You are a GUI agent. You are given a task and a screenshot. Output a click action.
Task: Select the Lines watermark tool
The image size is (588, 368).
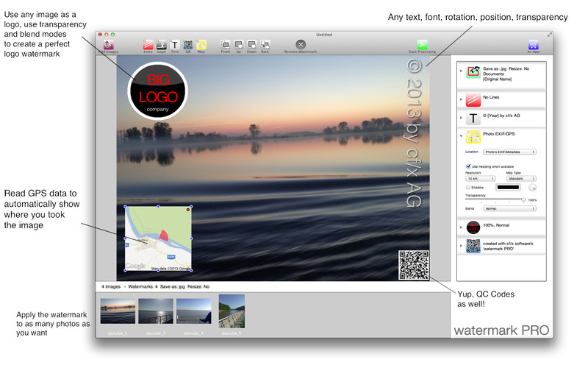(148, 46)
